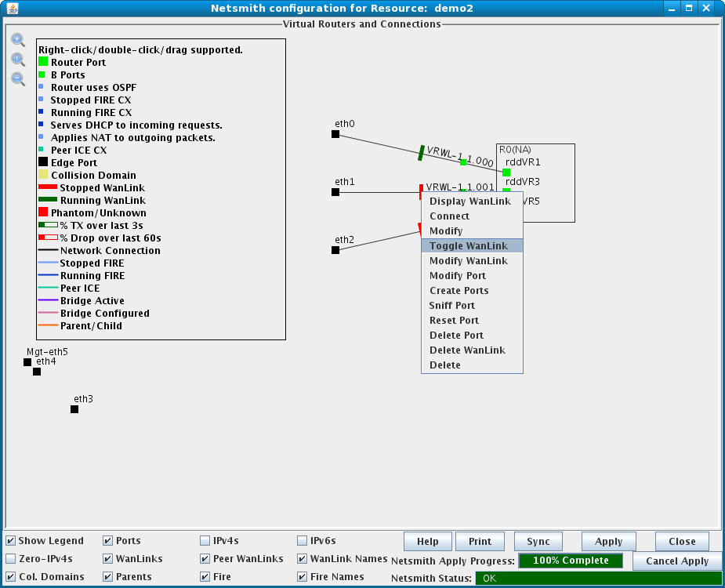The width and height of the screenshot is (725, 588).
Task: Click the Print button
Action: 480,541
